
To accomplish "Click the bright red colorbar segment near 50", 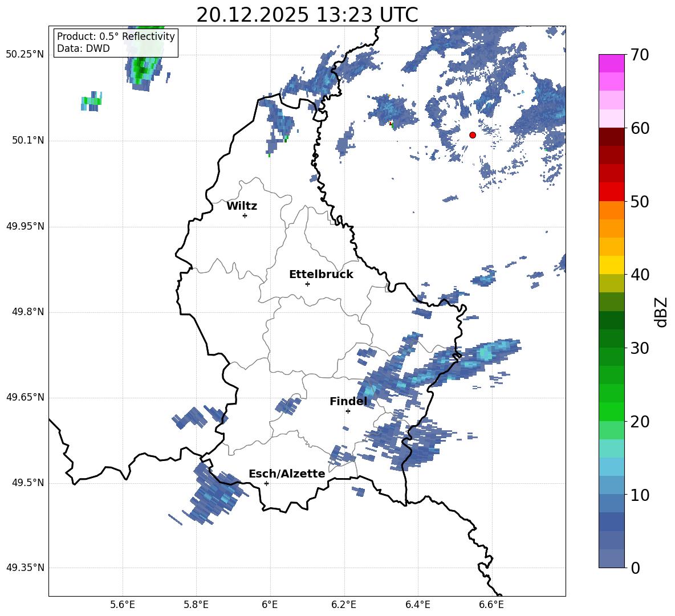I will point(612,192).
